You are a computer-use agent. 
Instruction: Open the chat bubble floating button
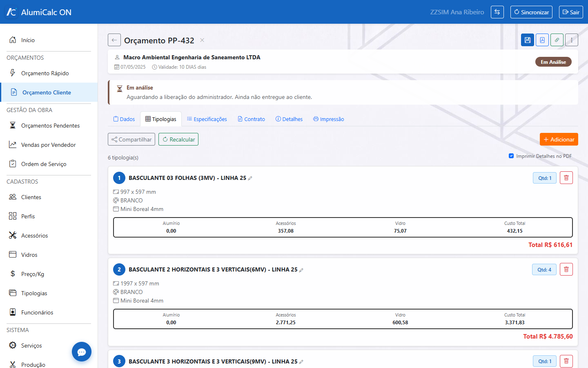point(82,352)
